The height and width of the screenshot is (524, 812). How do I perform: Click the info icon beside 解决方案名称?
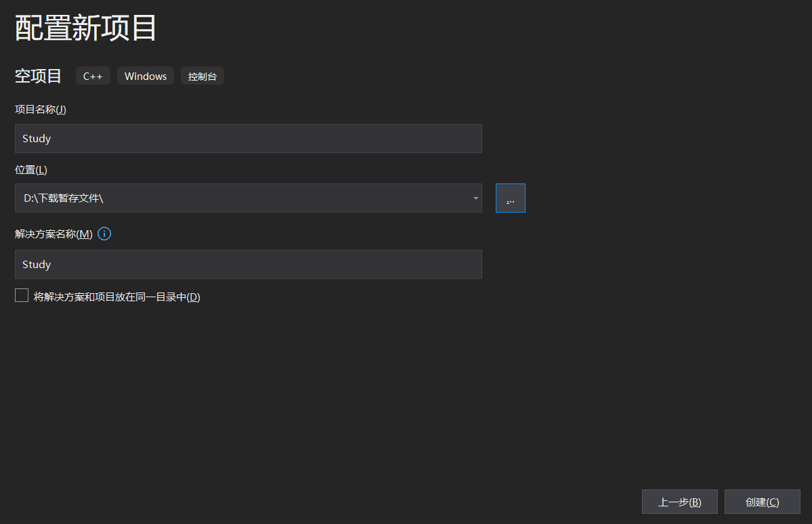pos(104,234)
